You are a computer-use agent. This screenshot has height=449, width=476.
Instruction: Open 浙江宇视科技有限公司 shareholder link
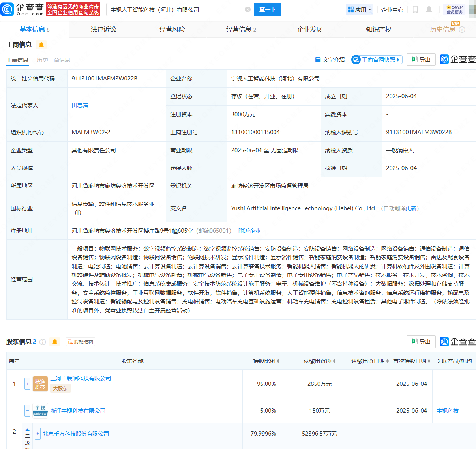click(x=78, y=411)
